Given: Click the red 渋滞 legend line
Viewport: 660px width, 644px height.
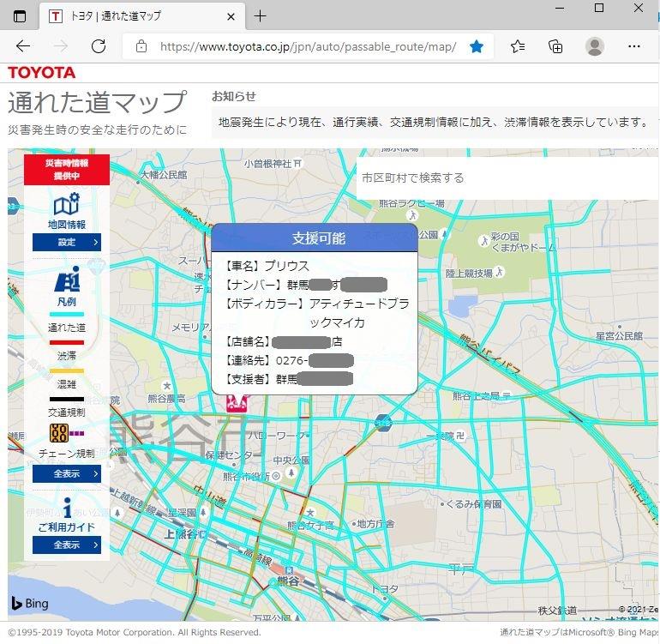Looking at the screenshot, I should [67, 342].
